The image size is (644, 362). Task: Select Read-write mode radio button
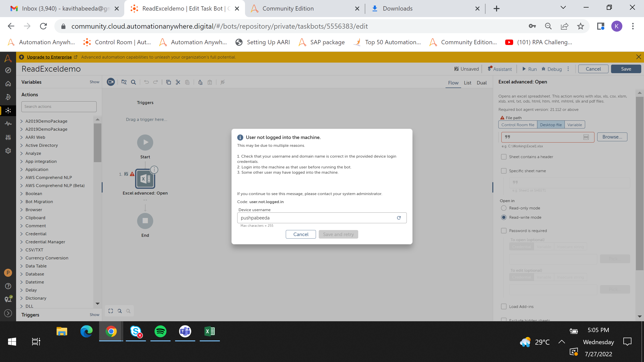point(504,217)
